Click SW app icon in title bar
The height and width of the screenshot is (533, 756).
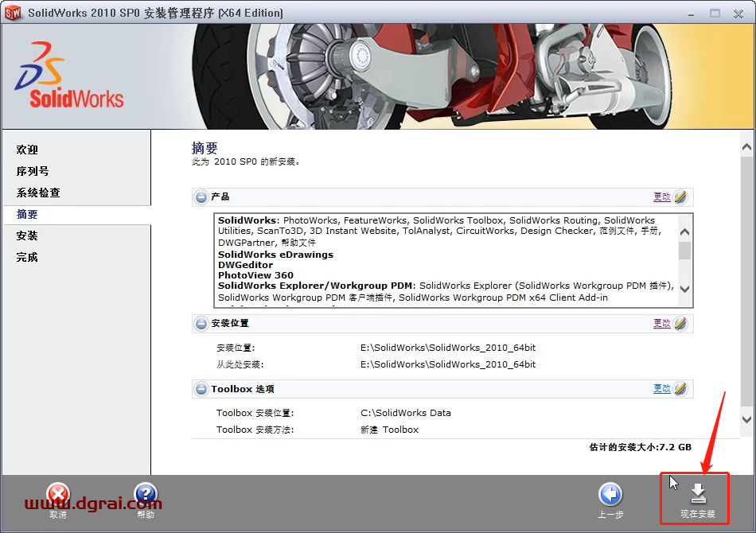pos(13,13)
